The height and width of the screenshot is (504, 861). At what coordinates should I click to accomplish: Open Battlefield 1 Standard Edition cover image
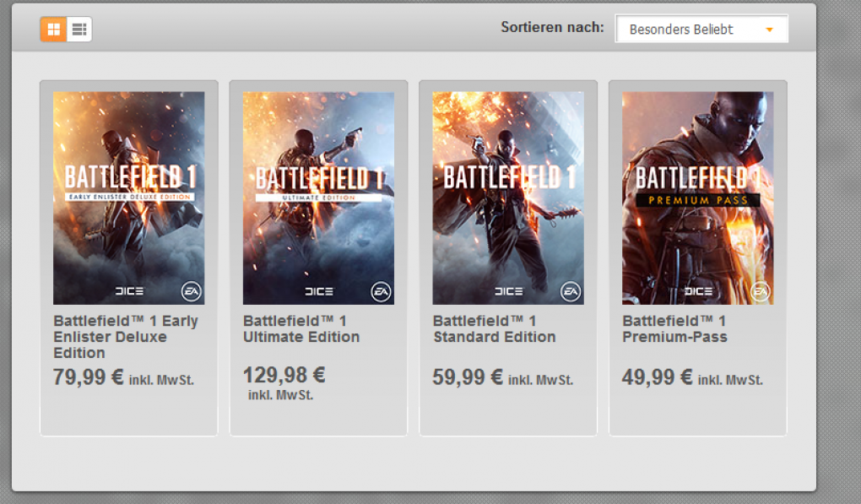click(508, 198)
